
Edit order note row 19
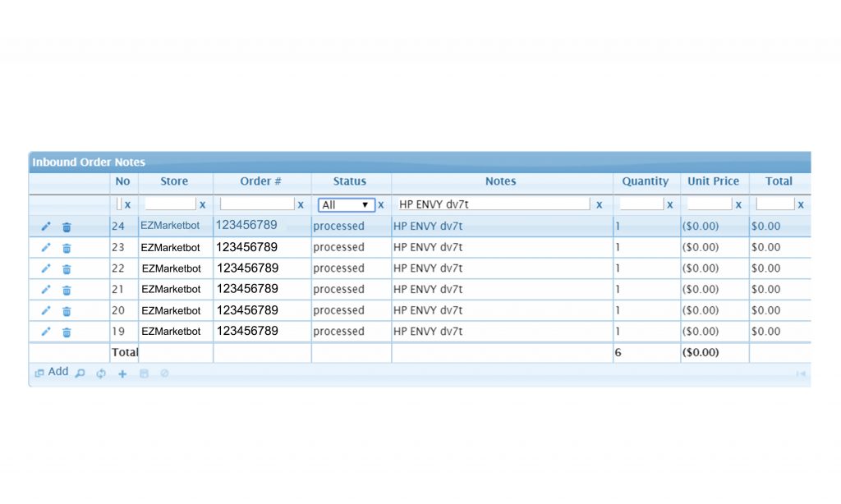tap(46, 332)
